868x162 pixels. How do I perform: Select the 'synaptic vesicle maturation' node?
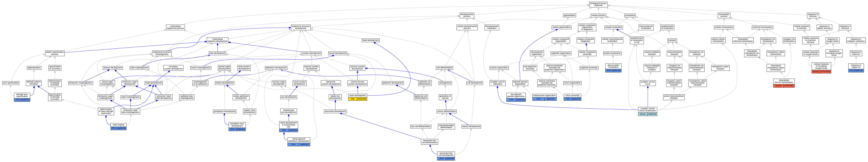tap(498, 83)
